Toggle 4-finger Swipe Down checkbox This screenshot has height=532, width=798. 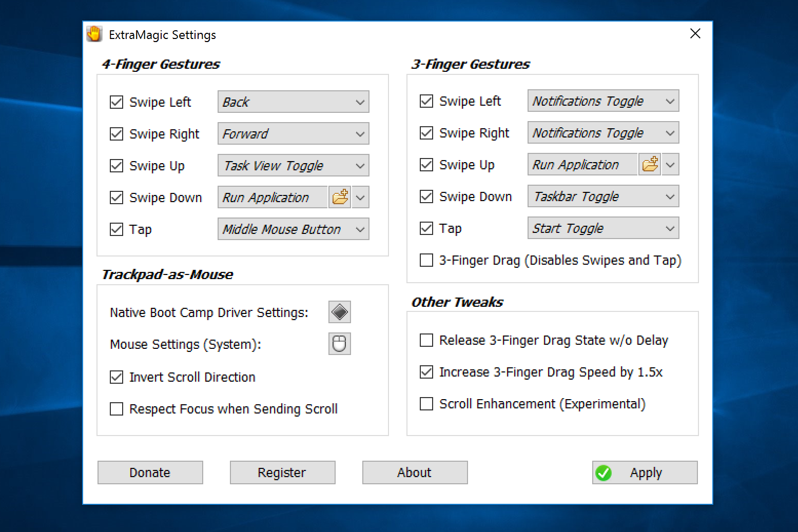[x=116, y=198]
